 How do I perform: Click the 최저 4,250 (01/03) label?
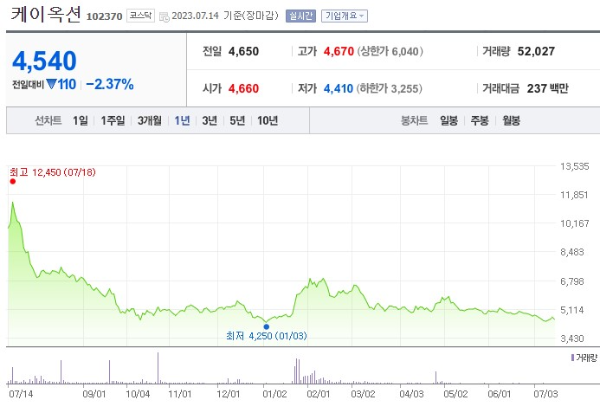[x=266, y=336]
